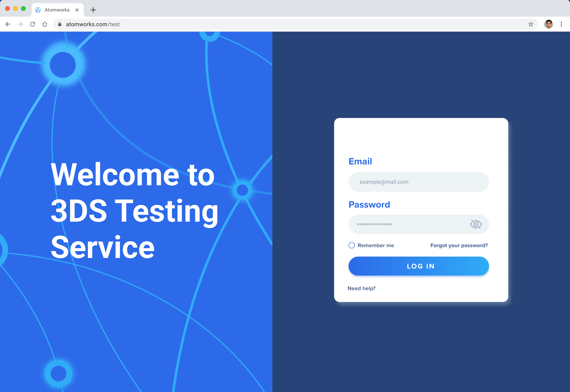Click the Need help? link

pos(361,288)
